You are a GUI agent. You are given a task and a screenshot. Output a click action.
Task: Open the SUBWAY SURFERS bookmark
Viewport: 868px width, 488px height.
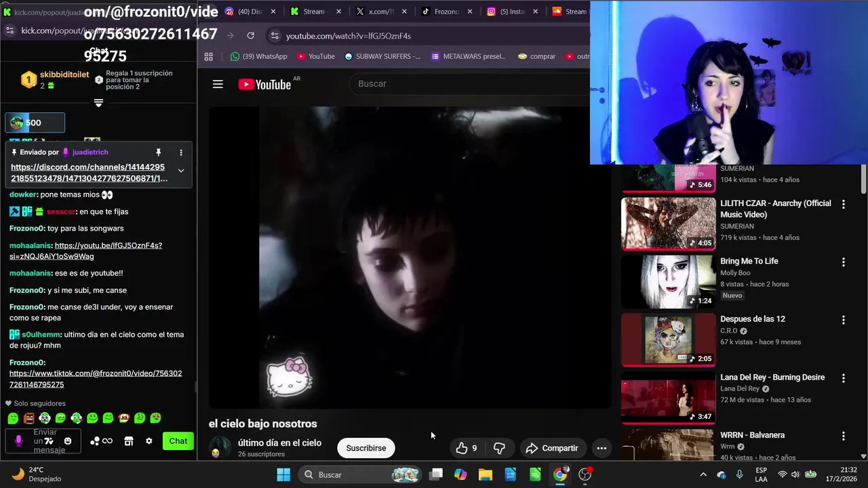(x=382, y=56)
